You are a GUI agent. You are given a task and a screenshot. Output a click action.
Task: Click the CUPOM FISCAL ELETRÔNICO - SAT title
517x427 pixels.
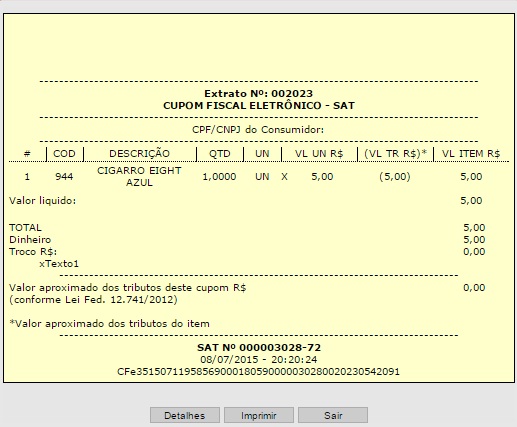coord(259,106)
